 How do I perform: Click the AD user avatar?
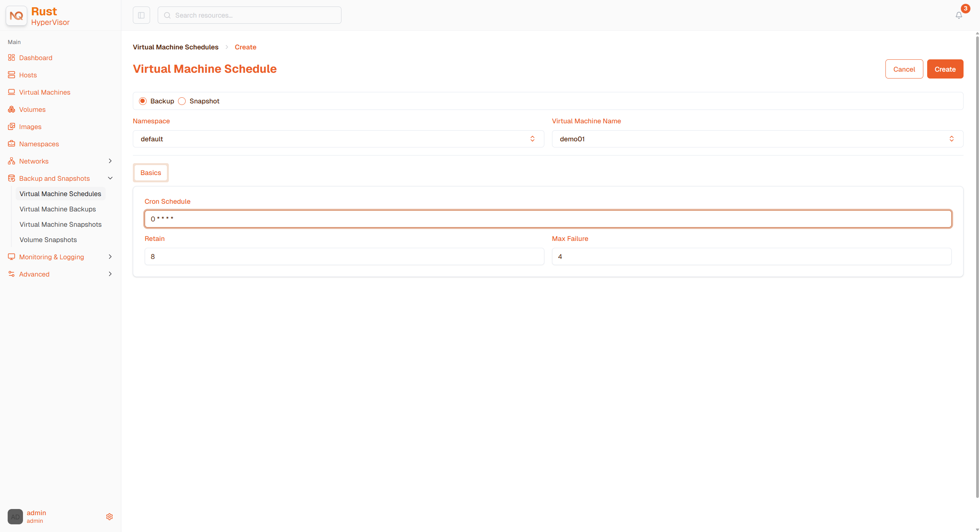click(15, 517)
